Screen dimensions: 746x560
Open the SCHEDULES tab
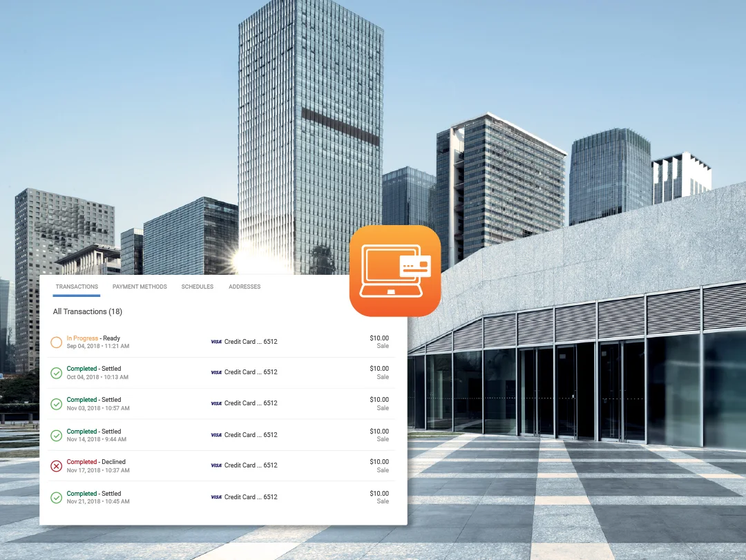[197, 287]
